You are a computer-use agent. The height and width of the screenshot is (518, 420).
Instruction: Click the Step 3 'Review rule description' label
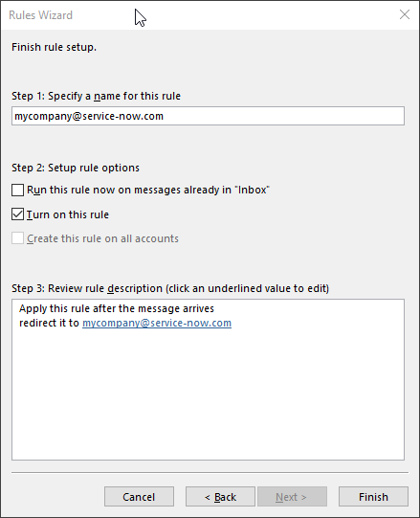(170, 288)
